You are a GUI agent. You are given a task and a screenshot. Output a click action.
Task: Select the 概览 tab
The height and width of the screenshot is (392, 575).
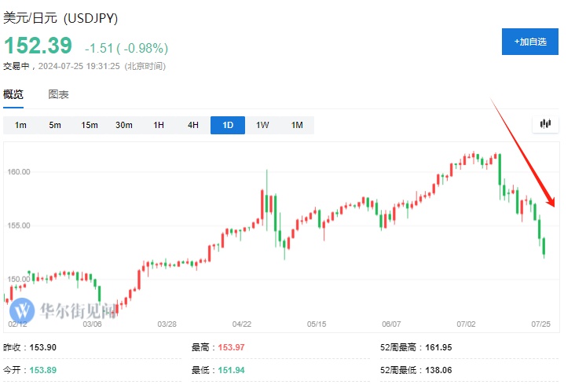click(13, 94)
